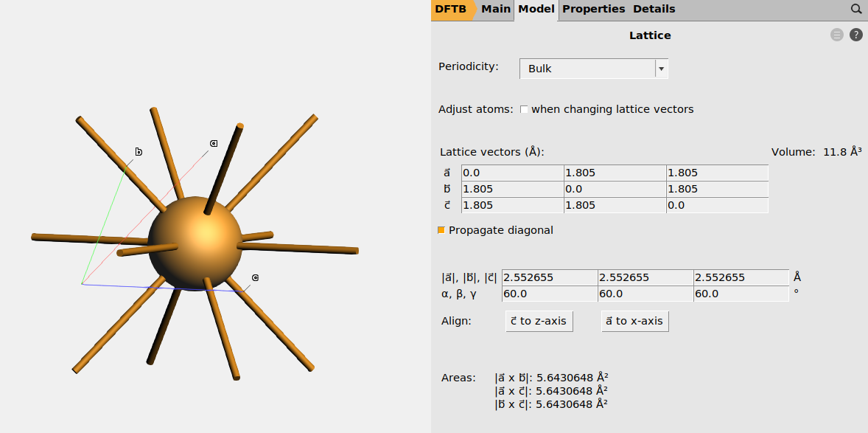The height and width of the screenshot is (433, 868).
Task: Click the 'b' lattice axis label
Action: click(x=139, y=152)
